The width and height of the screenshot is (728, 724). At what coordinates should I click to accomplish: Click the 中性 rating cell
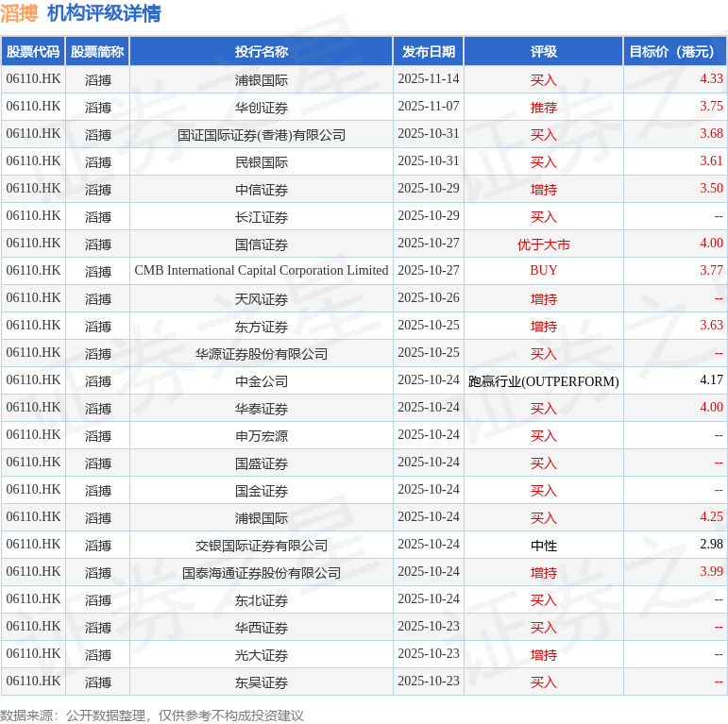click(x=543, y=545)
